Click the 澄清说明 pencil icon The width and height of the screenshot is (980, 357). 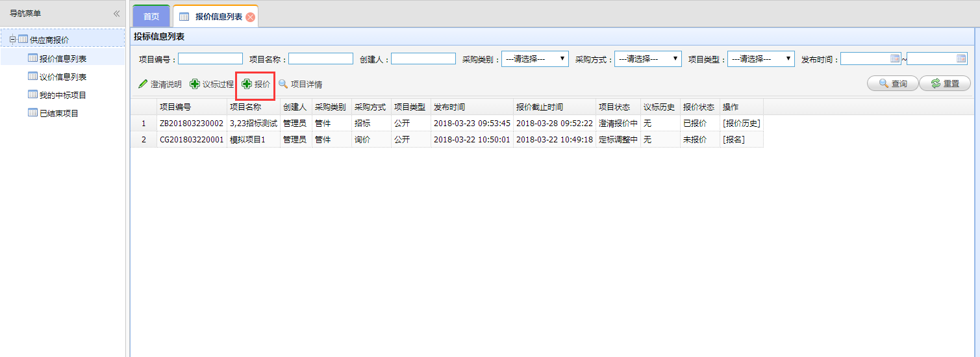(143, 84)
